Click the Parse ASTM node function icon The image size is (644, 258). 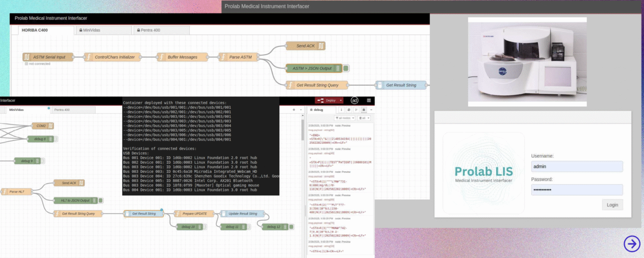224,57
